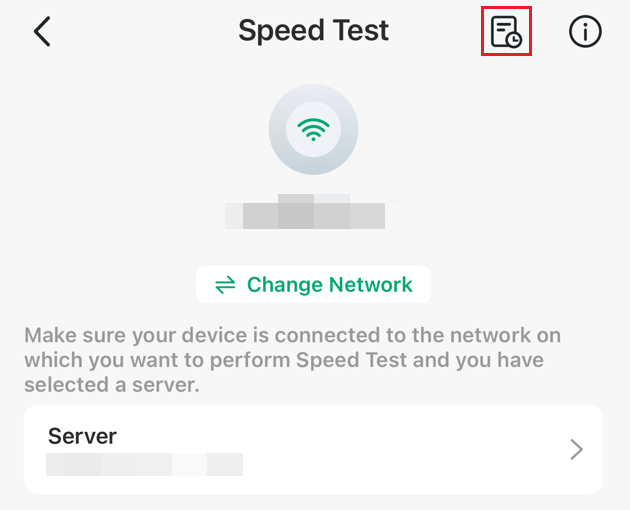Tap the letter i inside the info circle

[x=585, y=33]
